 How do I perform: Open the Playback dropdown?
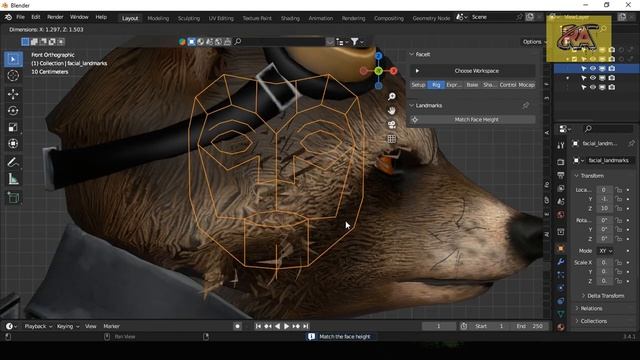[x=38, y=326]
